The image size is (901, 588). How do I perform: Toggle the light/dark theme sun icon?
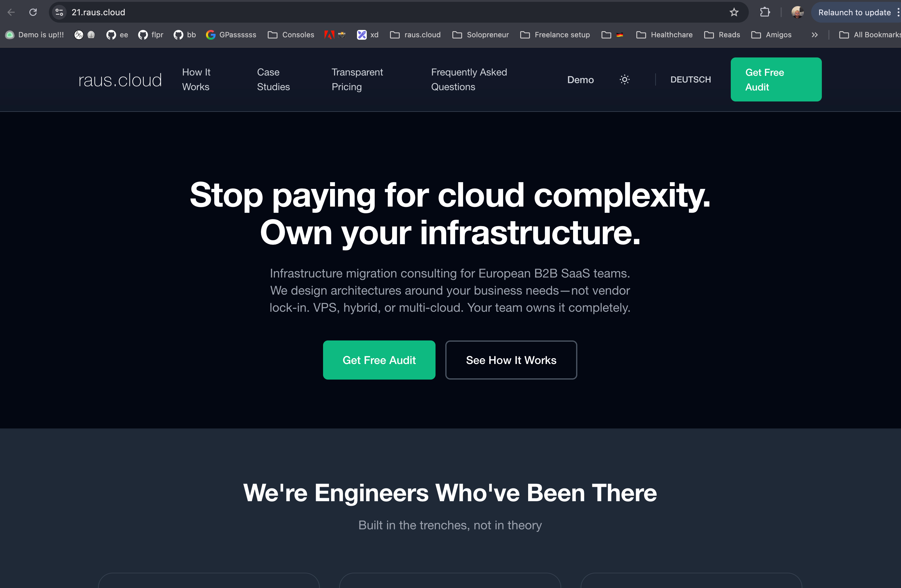624,79
